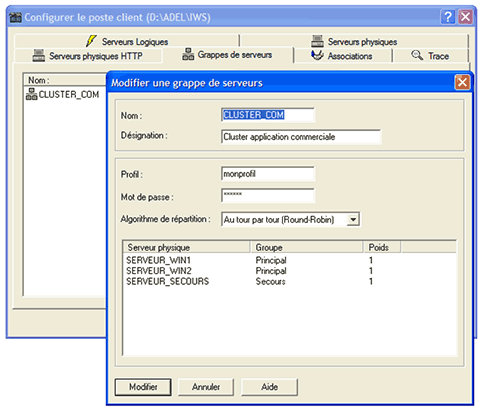This screenshot has height=409, width=481.
Task: Click the lightning icon on Serveurs Logiques tab
Action: click(x=91, y=41)
